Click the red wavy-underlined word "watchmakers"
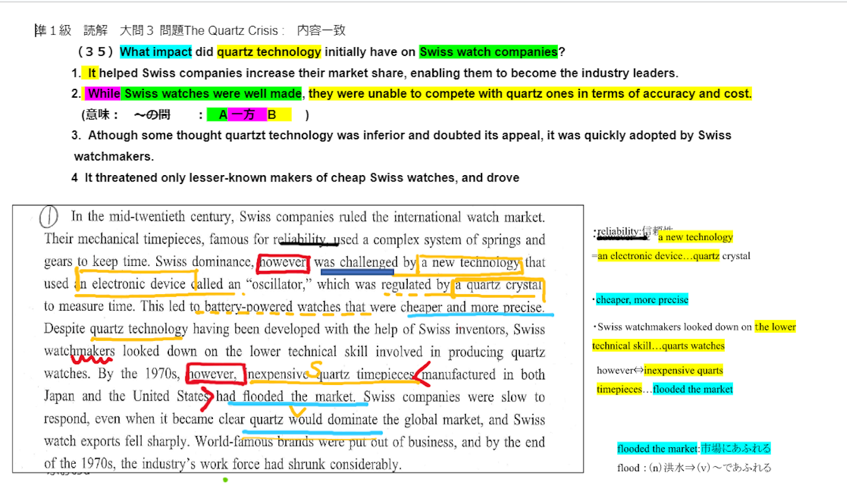The image size is (847, 504). 80,352
